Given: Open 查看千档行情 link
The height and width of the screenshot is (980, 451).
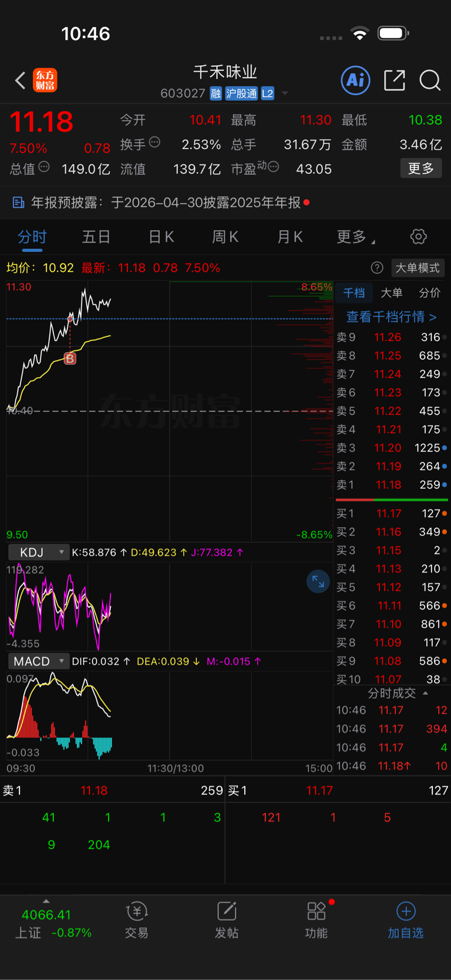Looking at the screenshot, I should [x=392, y=317].
